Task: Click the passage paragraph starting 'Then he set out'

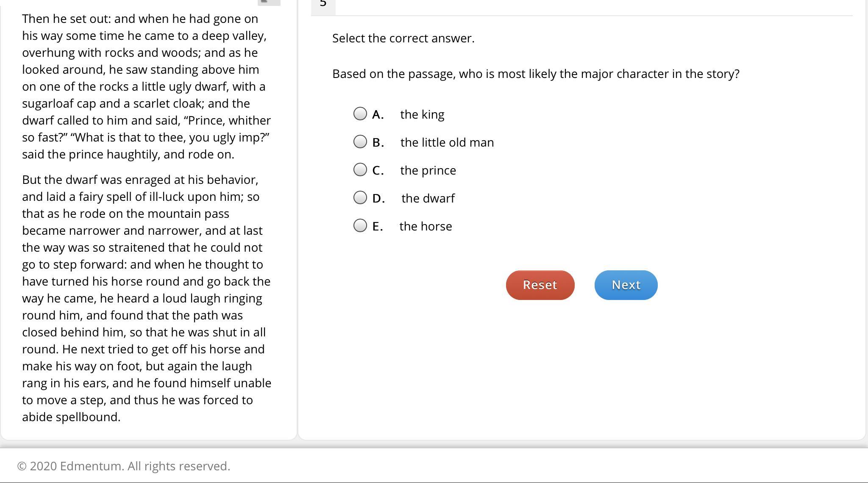Action: pos(147,86)
